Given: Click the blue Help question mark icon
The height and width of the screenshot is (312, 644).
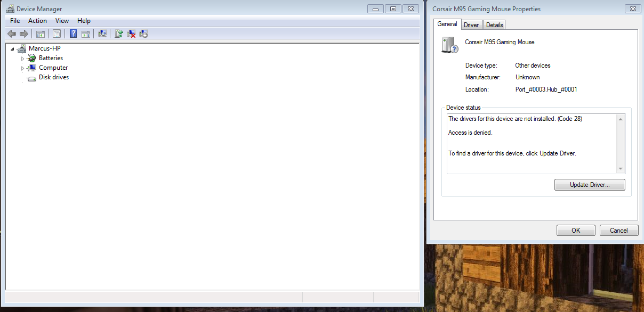Looking at the screenshot, I should 73,34.
